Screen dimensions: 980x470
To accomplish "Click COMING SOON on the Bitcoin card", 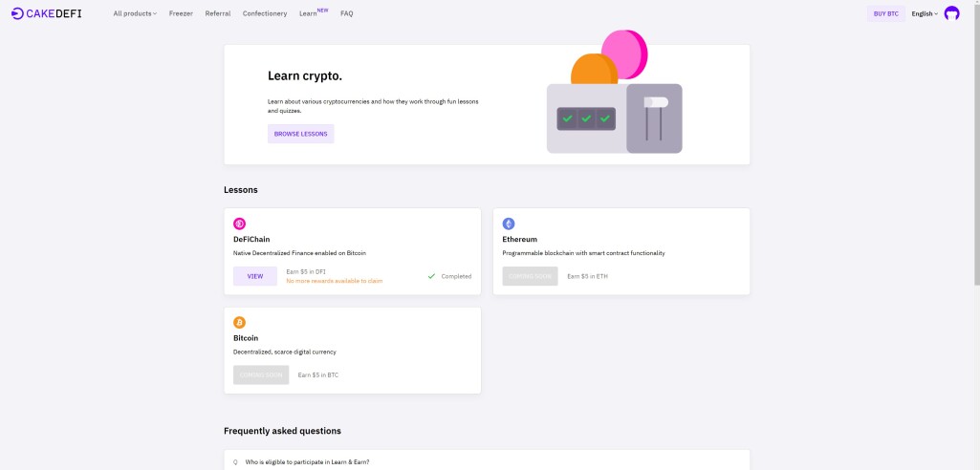I will tap(261, 375).
